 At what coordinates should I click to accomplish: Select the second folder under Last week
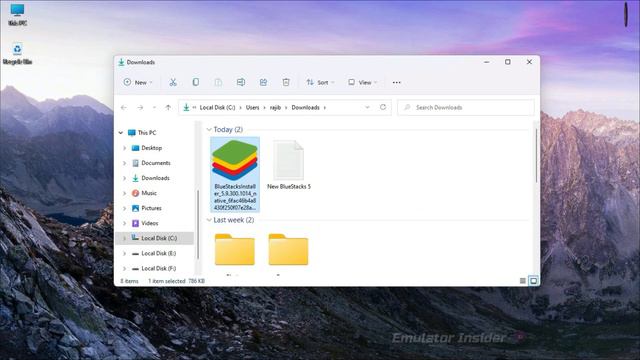[288, 249]
